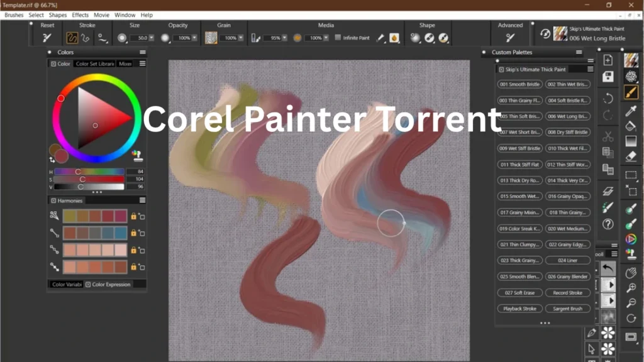Image resolution: width=644 pixels, height=362 pixels.
Task: Select the Dropper tool
Action: pos(631,111)
